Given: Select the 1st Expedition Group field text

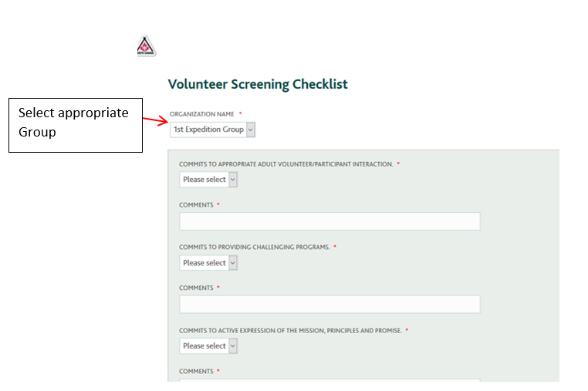Looking at the screenshot, I should 208,130.
